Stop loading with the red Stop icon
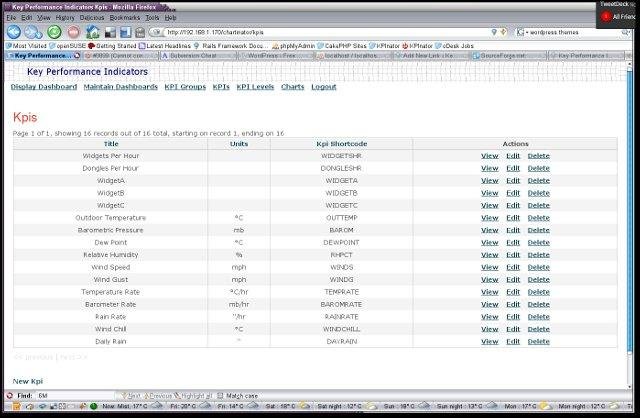 coord(73,32)
